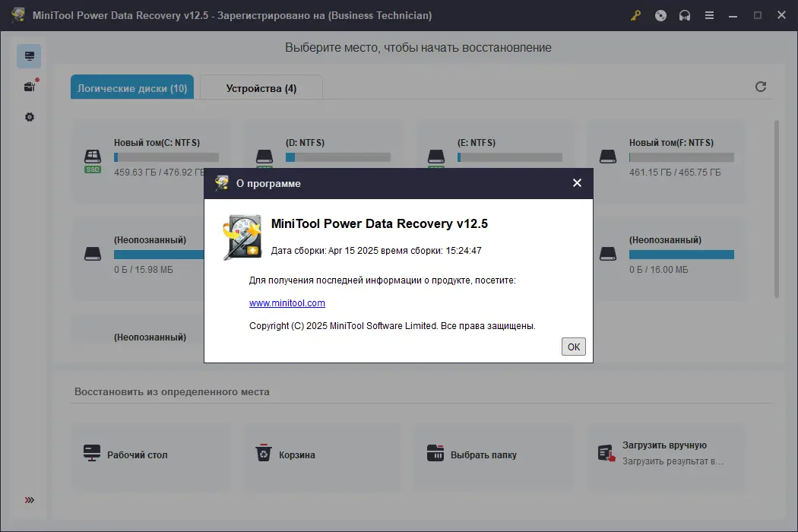Screen dimensions: 798x532
Task: Click the 461.15 ГБ / 465.75 ГБ size text
Action: coord(675,172)
